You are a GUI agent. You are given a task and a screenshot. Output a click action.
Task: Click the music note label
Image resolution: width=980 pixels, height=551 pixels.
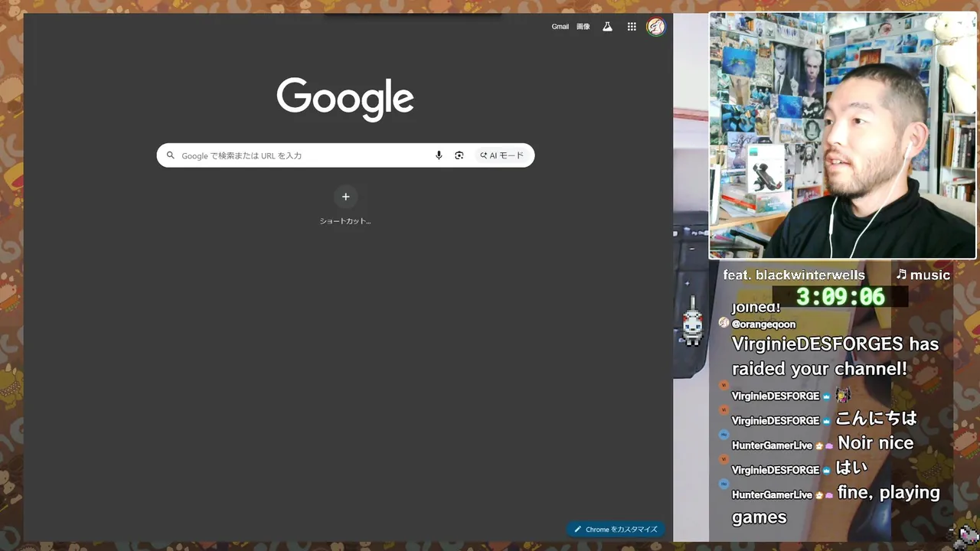click(923, 275)
